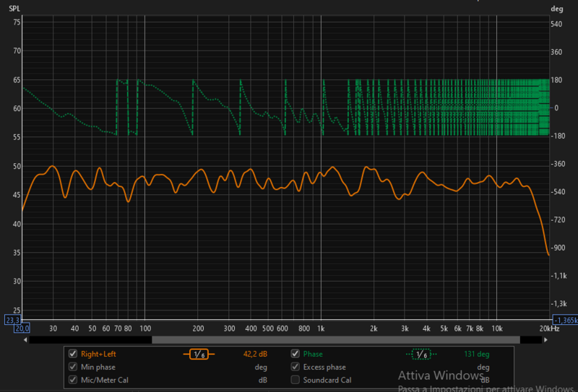Enable the Soundcard Cal checkbox
Viewport: 578px width, 392px height.
[295, 380]
